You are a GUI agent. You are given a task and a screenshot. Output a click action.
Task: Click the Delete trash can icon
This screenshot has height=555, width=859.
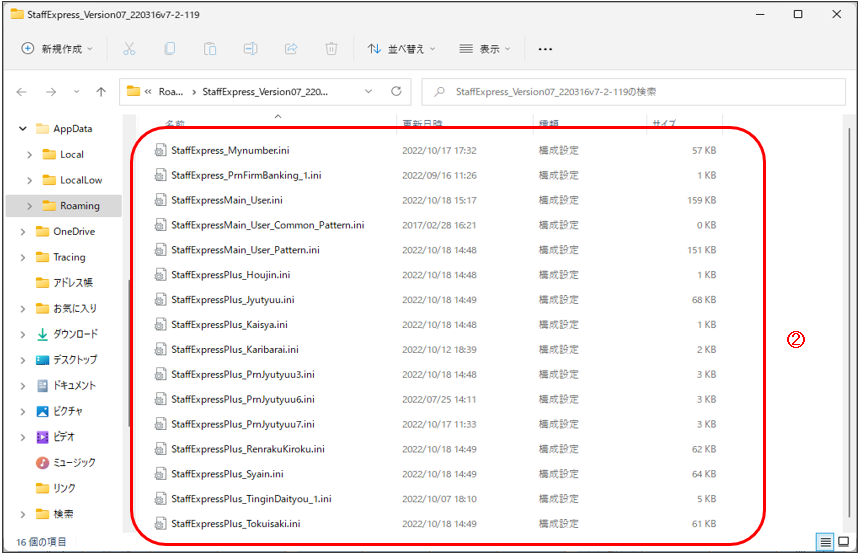[x=331, y=49]
